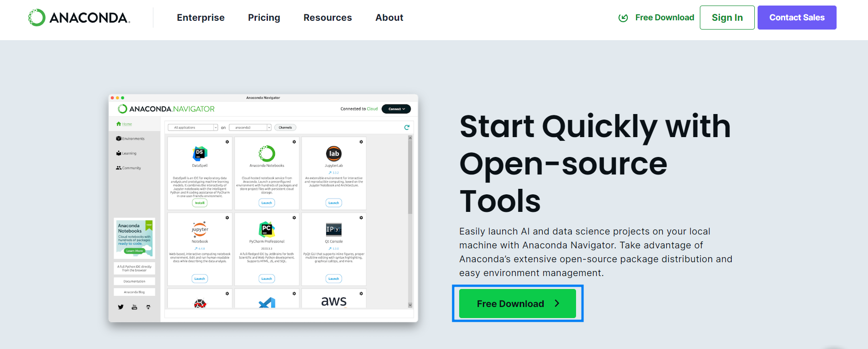Click the Anaconda Notebooks ad banner thumbnail
The image size is (868, 349).
pyautogui.click(x=134, y=238)
